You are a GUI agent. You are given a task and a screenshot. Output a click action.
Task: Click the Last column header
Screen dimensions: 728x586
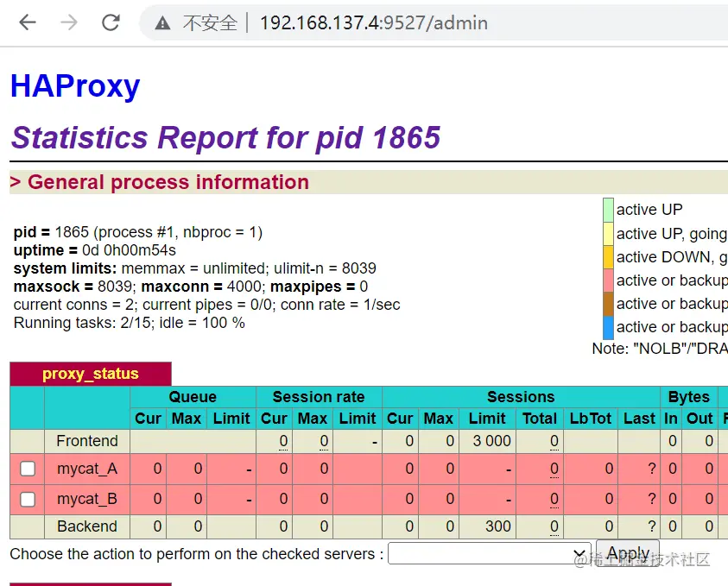pos(639,419)
